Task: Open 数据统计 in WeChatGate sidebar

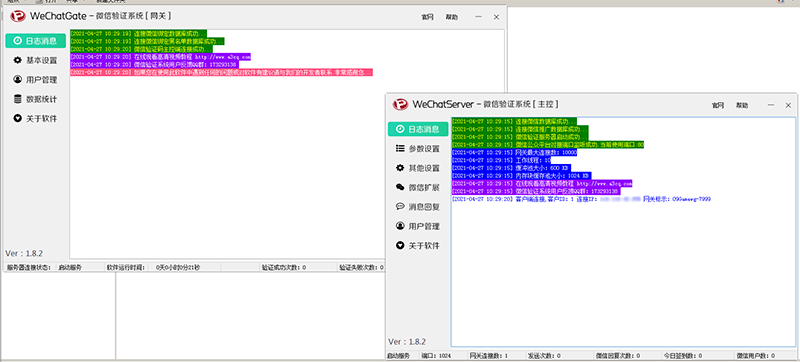Action: coord(35,99)
